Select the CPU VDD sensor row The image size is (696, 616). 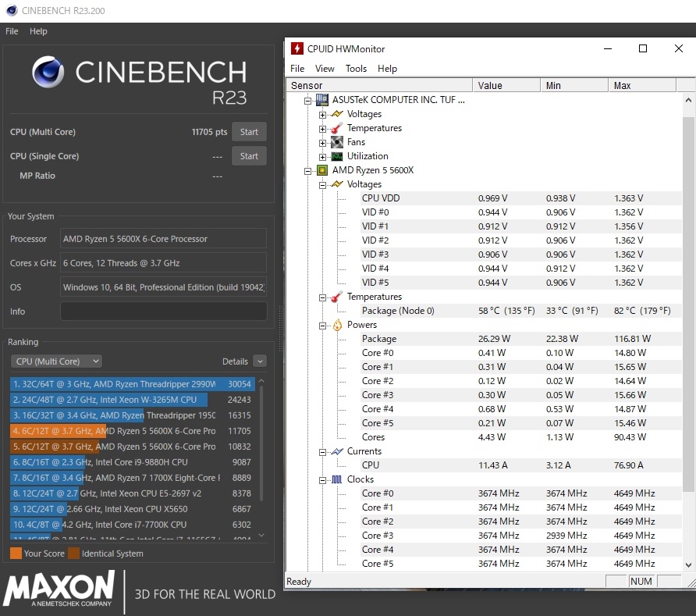tap(520, 198)
